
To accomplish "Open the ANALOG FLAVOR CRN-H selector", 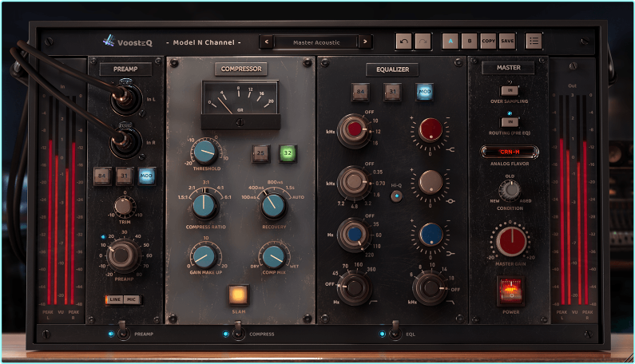I will pos(510,152).
